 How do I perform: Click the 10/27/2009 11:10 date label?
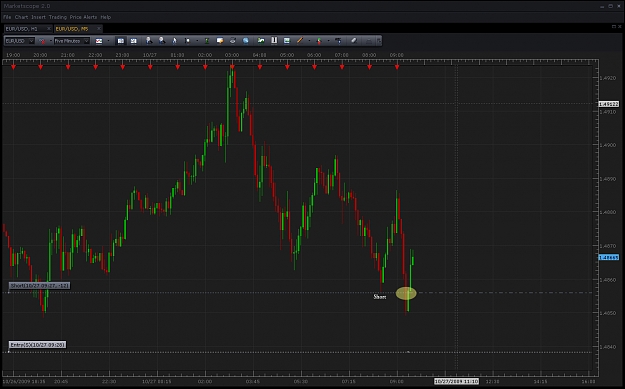click(x=456, y=381)
